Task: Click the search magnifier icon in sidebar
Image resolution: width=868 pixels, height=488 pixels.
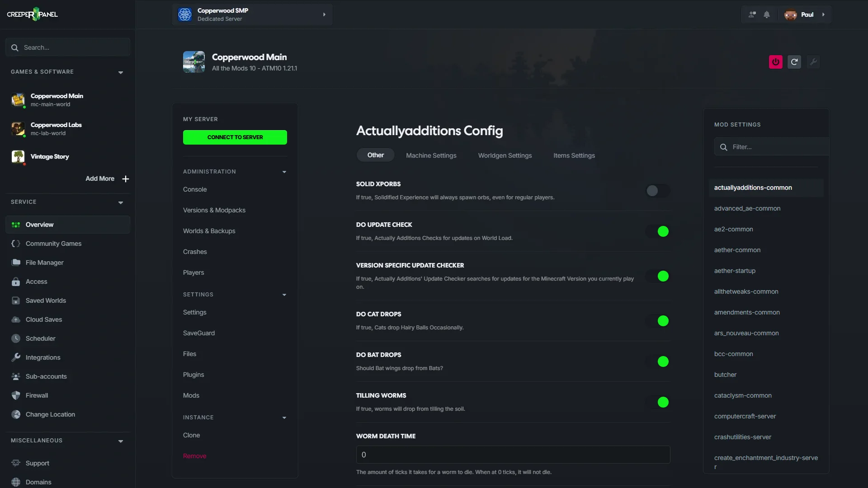Action: [x=14, y=47]
